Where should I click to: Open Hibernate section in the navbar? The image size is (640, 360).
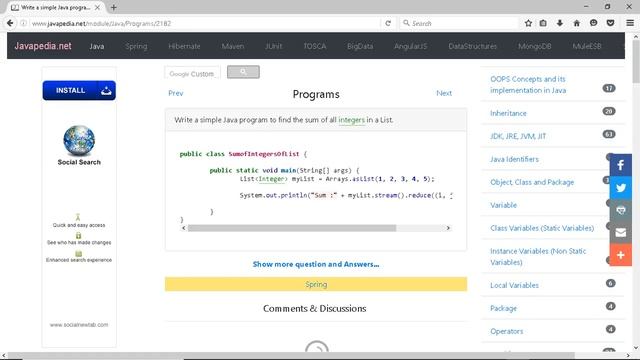tap(184, 47)
